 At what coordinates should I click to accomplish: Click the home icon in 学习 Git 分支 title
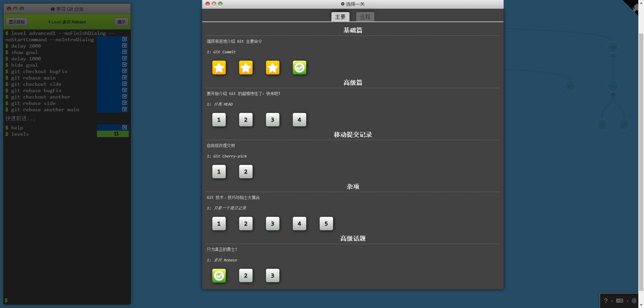[x=53, y=9]
